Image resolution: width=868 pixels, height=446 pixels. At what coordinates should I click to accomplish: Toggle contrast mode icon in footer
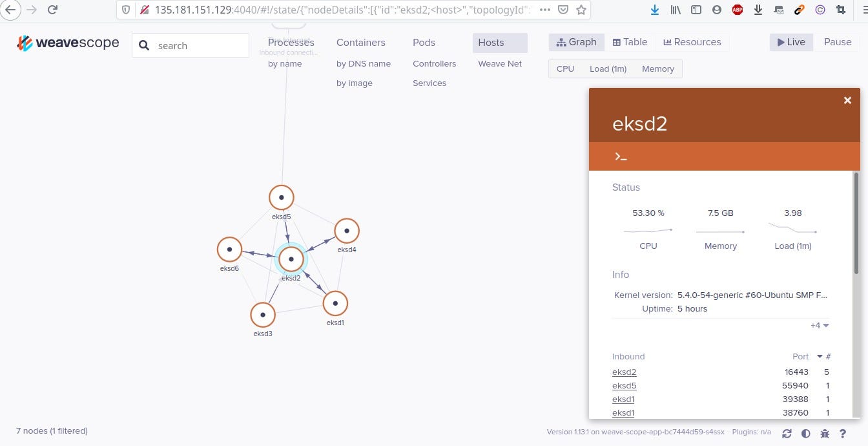805,433
